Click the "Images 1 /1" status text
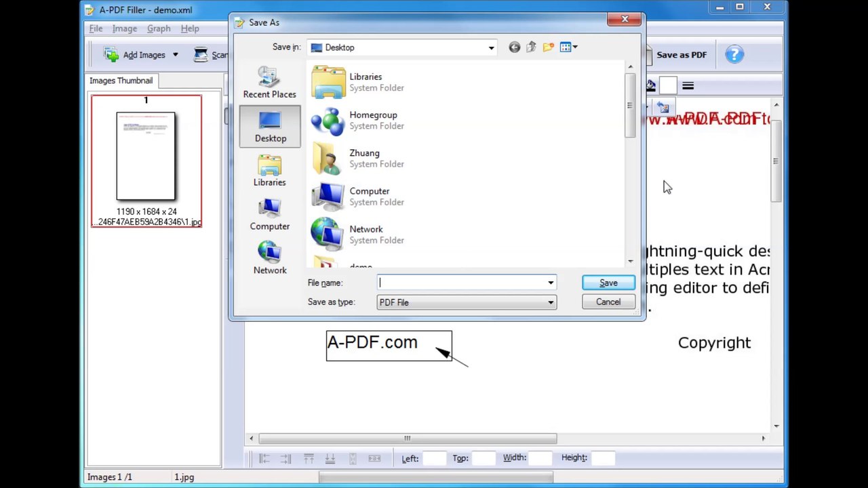Screen dimensions: 868x488 (109, 477)
